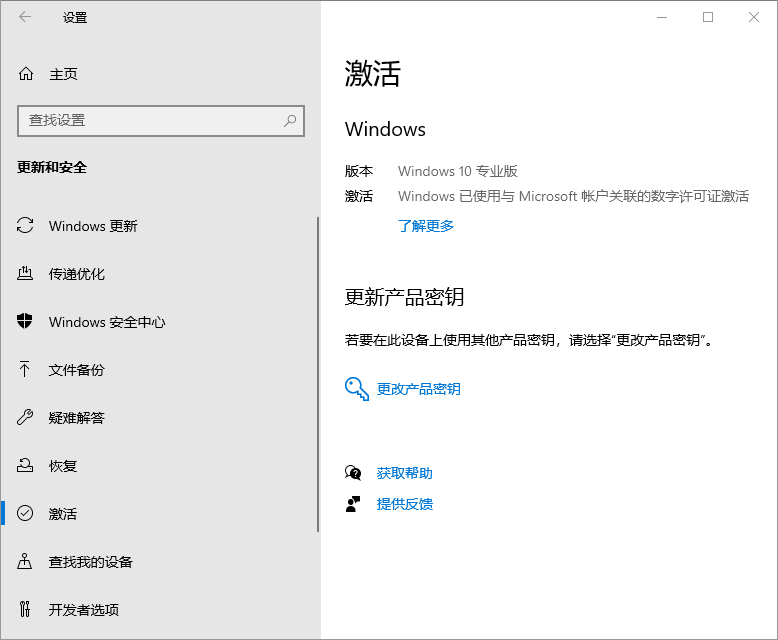Click the sidebar vertical scrollbar

click(318, 375)
